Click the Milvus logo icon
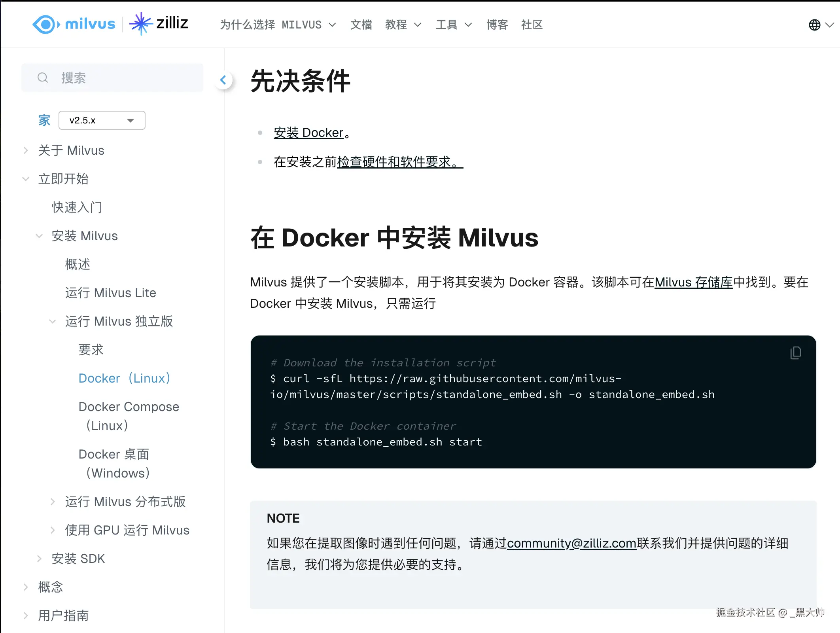Image resolution: width=840 pixels, height=633 pixels. [x=46, y=25]
